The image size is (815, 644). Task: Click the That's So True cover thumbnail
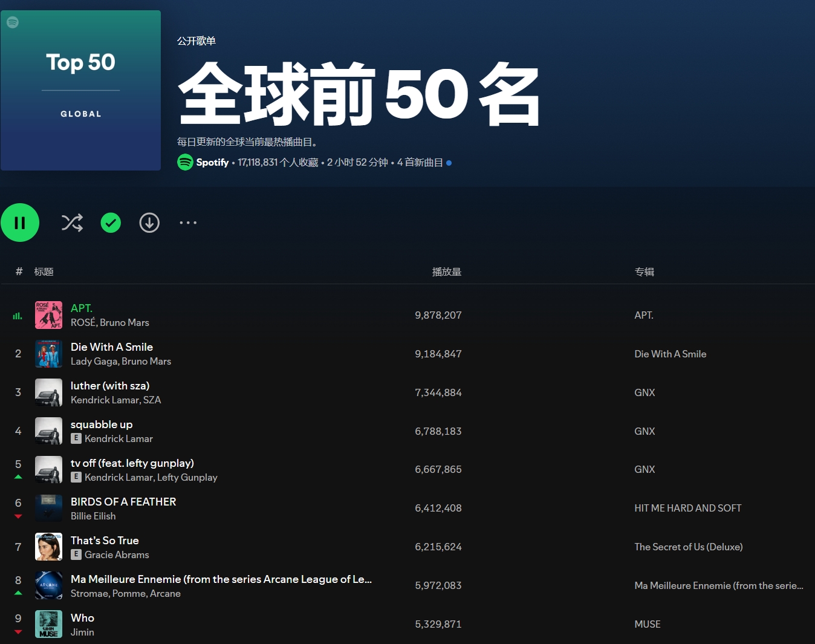(x=48, y=547)
